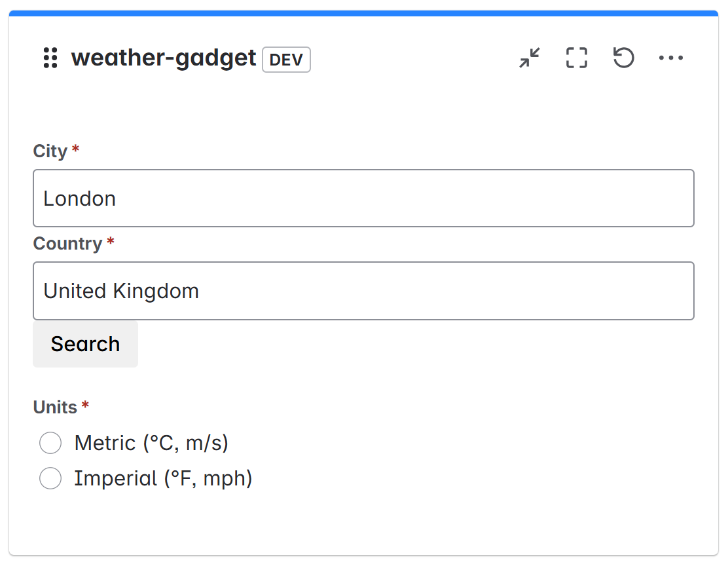Click the Units group label
728x566 pixels.
(x=55, y=407)
